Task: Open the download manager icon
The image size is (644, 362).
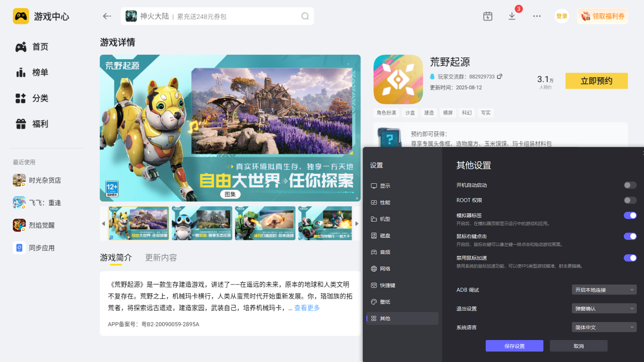Action: (512, 16)
